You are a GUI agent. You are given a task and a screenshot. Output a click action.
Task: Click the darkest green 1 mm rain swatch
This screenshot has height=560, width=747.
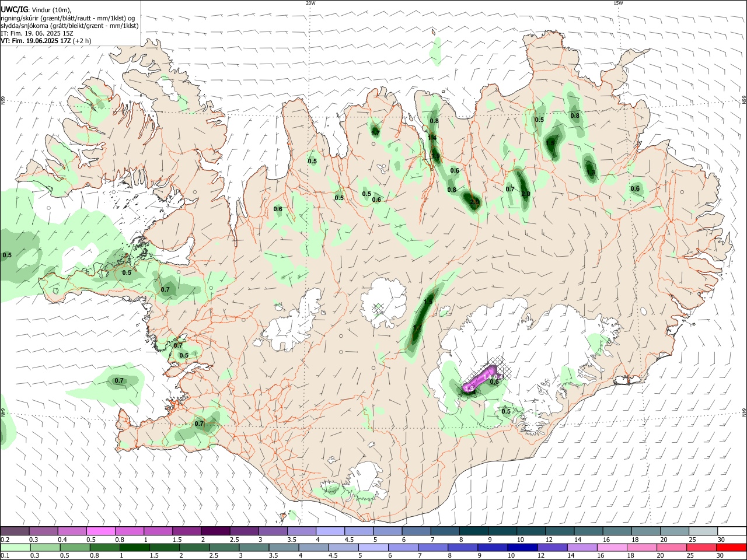(135, 547)
